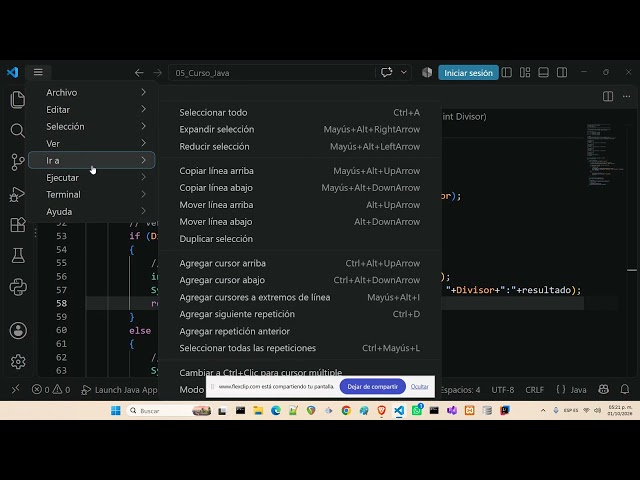This screenshot has height=480, width=640.
Task: Click Launch Java App in status bar
Action: (119, 390)
